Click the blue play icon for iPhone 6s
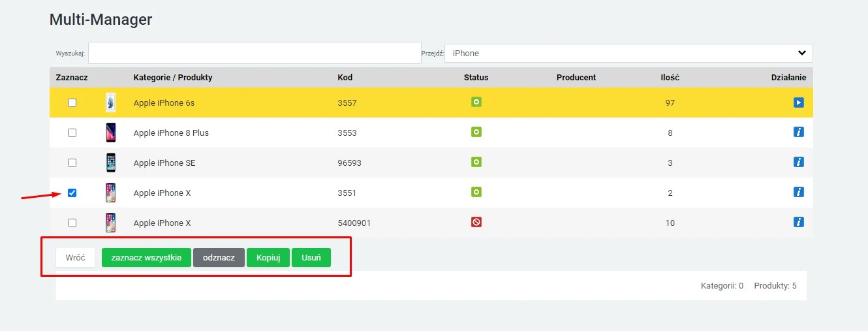868x331 pixels. [798, 102]
